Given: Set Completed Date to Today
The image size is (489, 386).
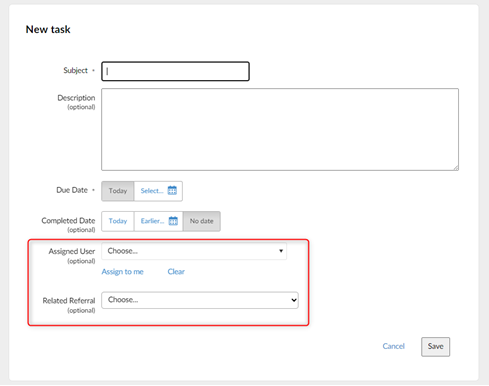Looking at the screenshot, I should [118, 221].
